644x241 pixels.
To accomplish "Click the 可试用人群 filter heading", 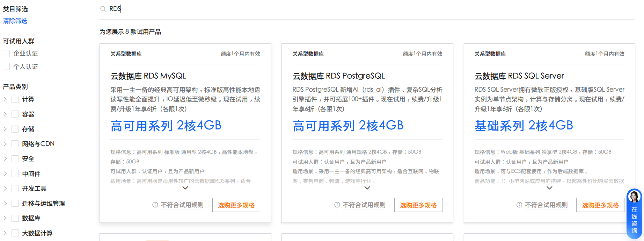I will tap(19, 41).
